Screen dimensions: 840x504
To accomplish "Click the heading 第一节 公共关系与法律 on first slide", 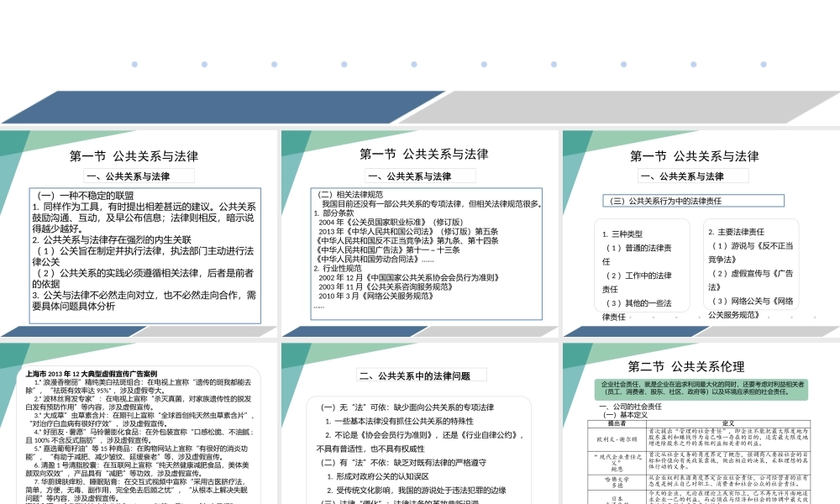I will [x=134, y=154].
